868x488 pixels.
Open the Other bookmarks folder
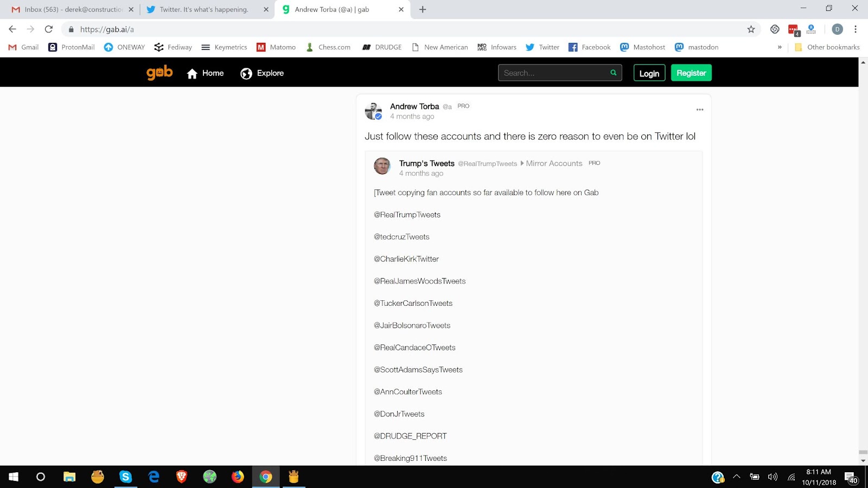[827, 47]
